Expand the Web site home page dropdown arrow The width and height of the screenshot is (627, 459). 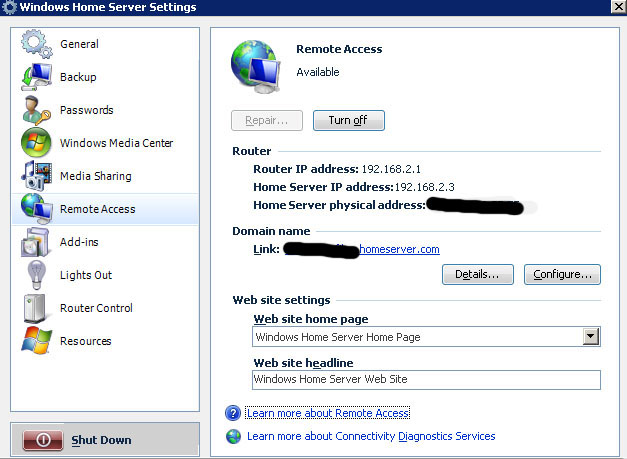591,337
